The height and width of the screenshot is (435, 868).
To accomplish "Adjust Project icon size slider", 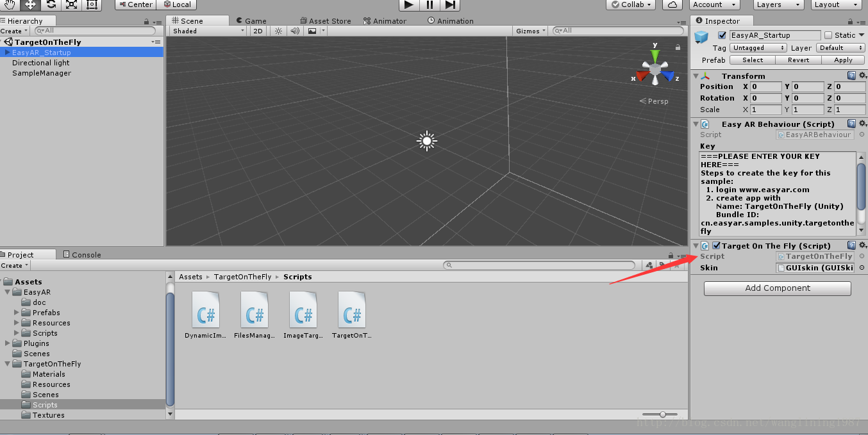I will [663, 414].
